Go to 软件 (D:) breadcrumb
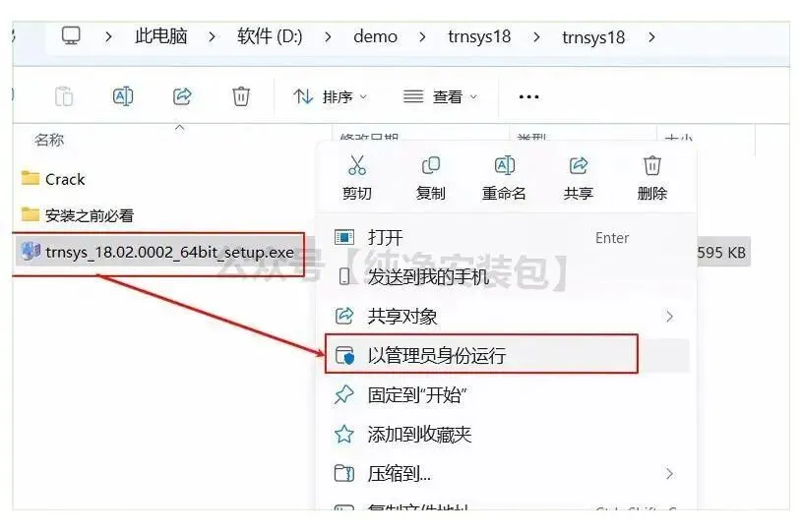This screenshot has height=532, width=802. (270, 36)
